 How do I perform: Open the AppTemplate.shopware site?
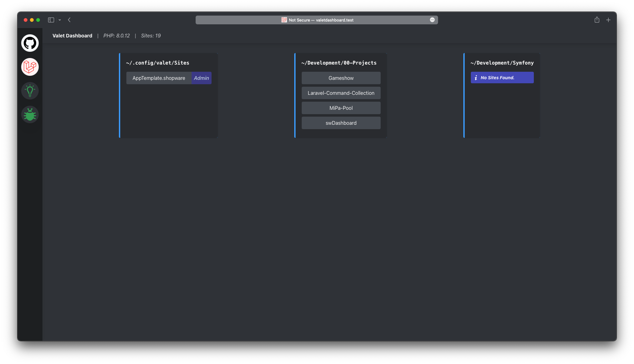click(158, 78)
